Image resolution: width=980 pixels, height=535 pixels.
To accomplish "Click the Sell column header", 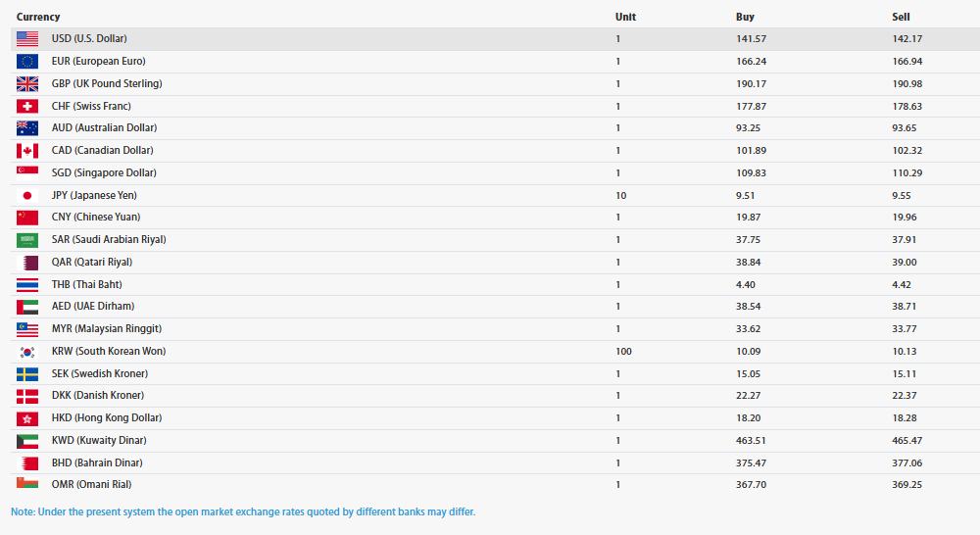I will (x=901, y=17).
